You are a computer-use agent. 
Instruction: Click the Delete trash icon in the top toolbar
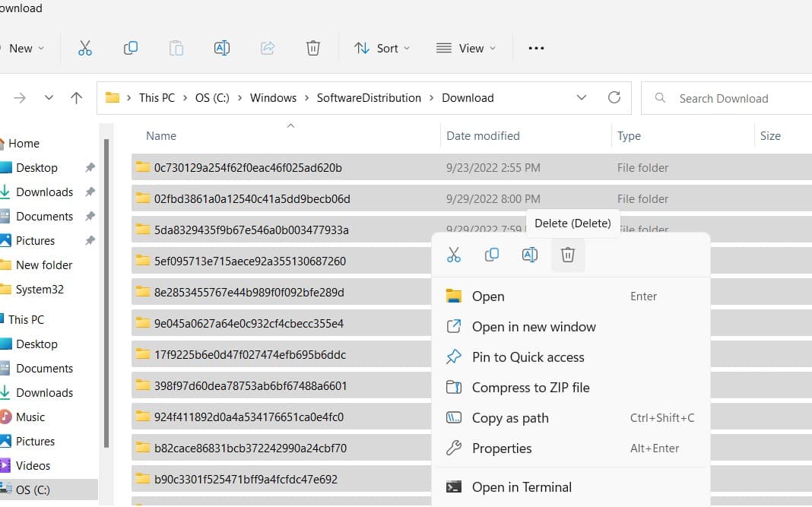tap(312, 48)
